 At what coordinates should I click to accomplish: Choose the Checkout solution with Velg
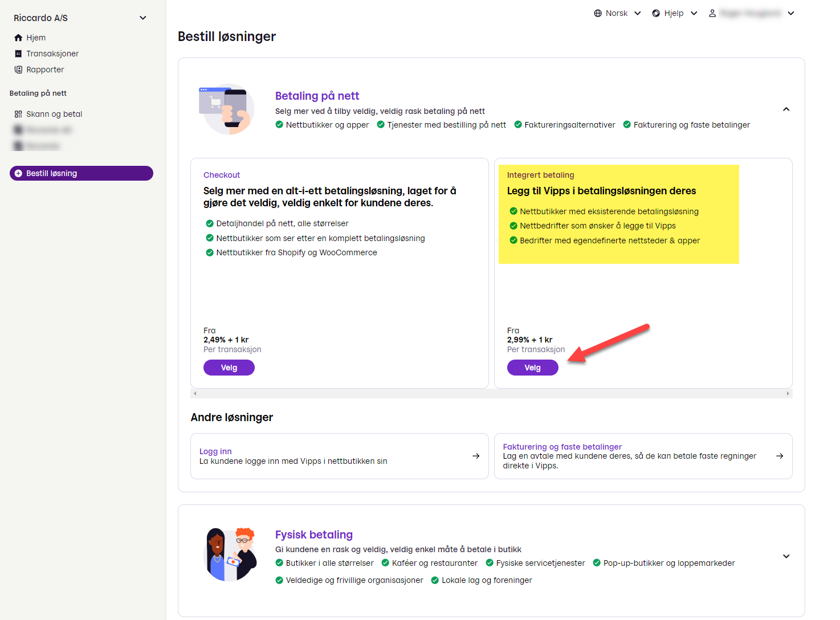[x=229, y=368]
